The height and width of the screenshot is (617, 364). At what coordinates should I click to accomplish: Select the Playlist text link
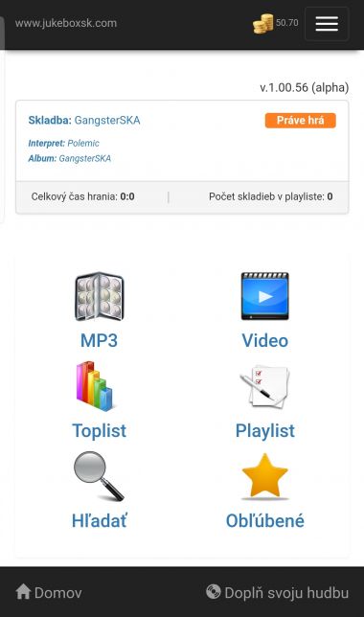[x=264, y=431]
